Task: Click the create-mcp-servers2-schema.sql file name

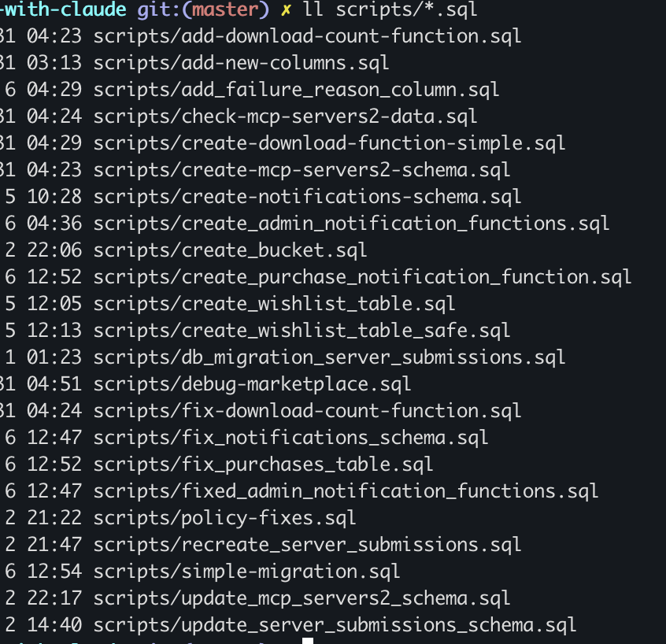Action: coord(302,170)
